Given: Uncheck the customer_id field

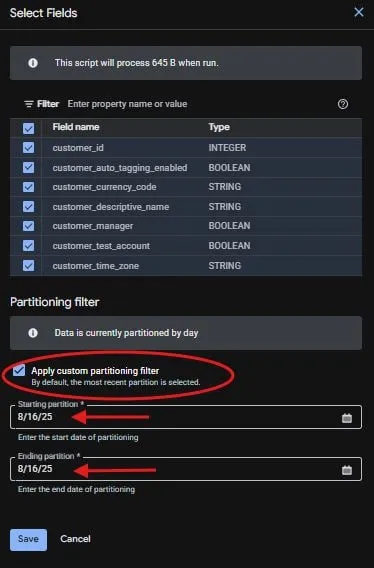Looking at the screenshot, I should point(29,147).
